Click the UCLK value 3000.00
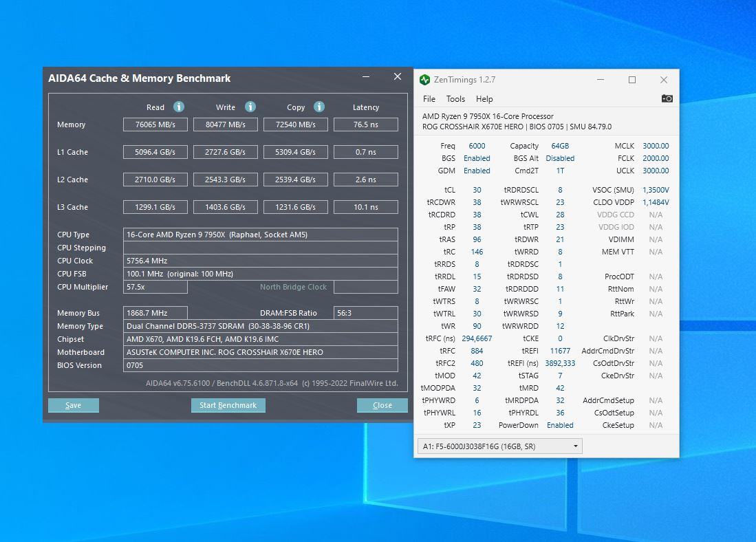Image resolution: width=756 pixels, height=542 pixels. tap(656, 171)
